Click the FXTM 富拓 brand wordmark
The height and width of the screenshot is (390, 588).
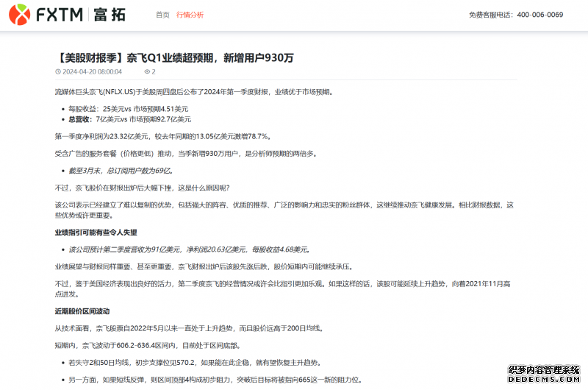click(x=81, y=15)
